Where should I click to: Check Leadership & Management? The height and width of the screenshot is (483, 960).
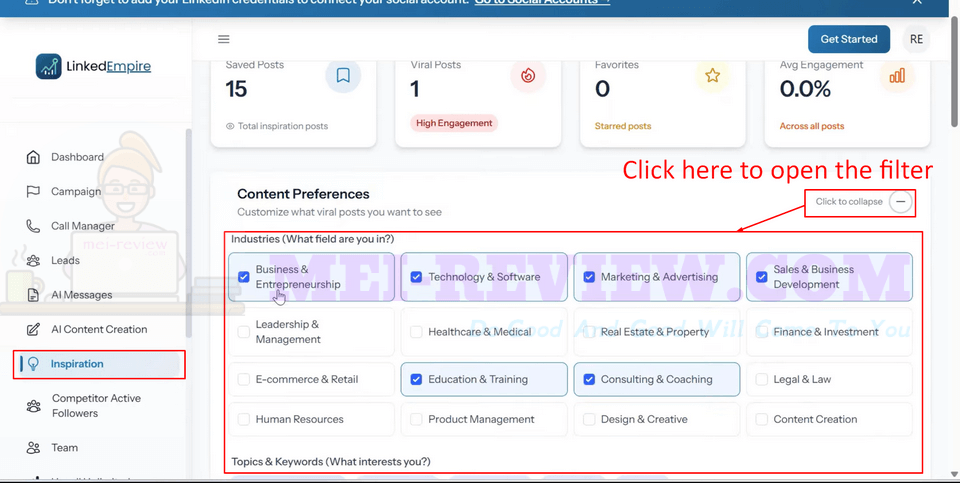[244, 332]
